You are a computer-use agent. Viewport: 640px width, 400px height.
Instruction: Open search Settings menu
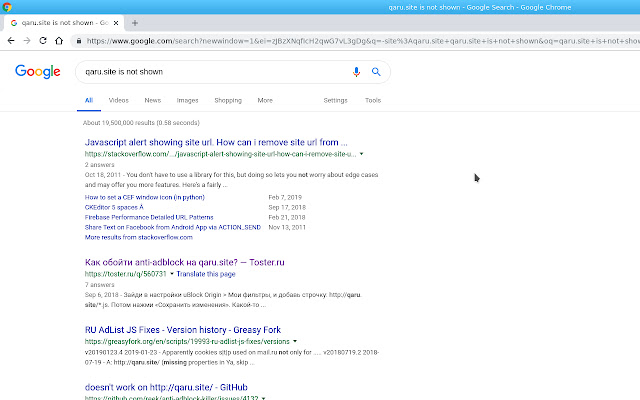336,100
